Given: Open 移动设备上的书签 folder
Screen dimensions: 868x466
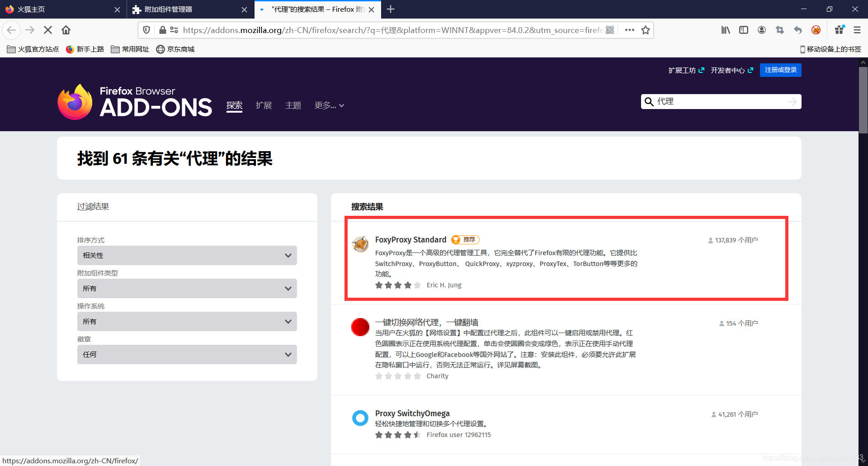Looking at the screenshot, I should pos(830,49).
